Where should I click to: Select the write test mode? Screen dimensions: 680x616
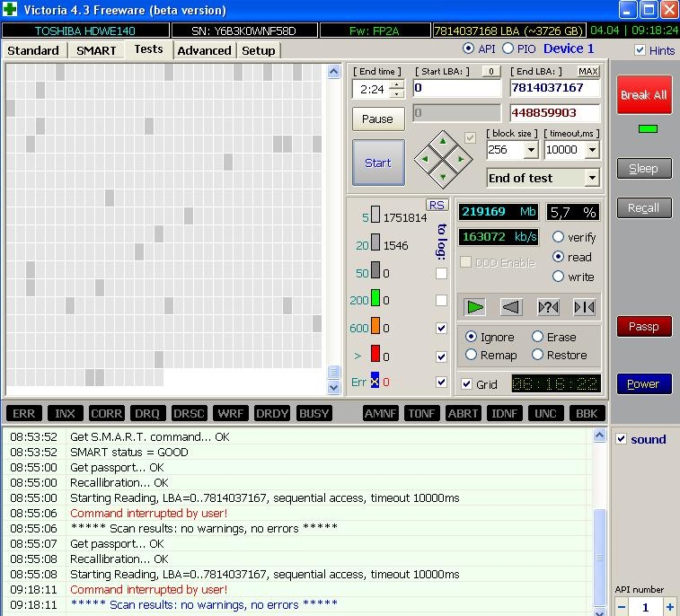(x=558, y=277)
